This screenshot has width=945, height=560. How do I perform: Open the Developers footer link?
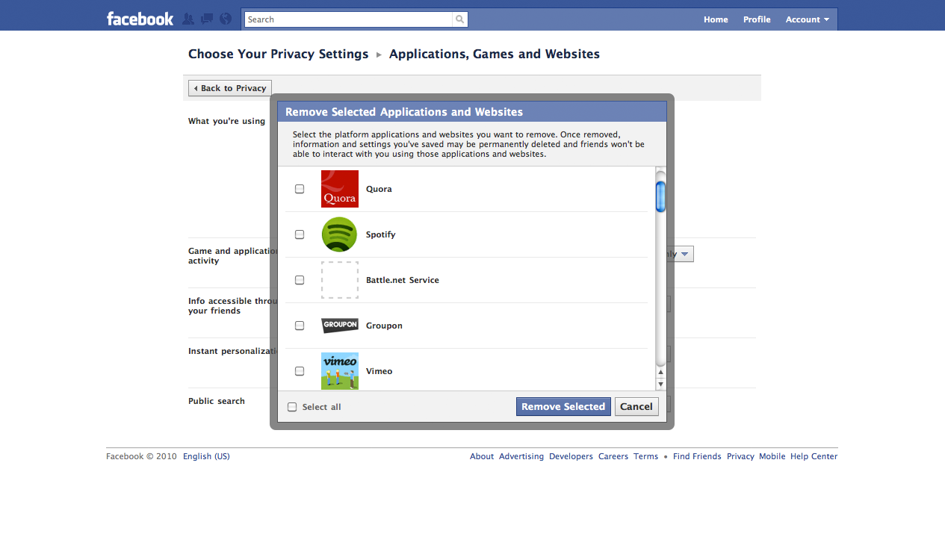(571, 456)
